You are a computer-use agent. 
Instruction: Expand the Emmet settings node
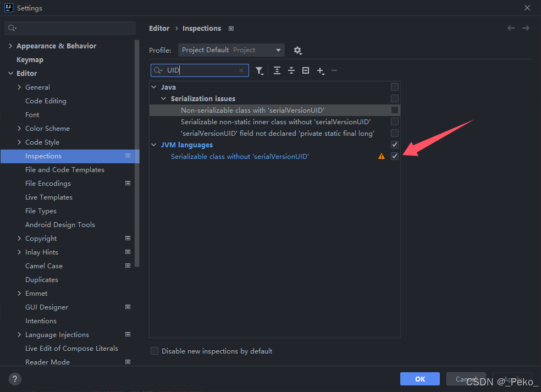19,293
